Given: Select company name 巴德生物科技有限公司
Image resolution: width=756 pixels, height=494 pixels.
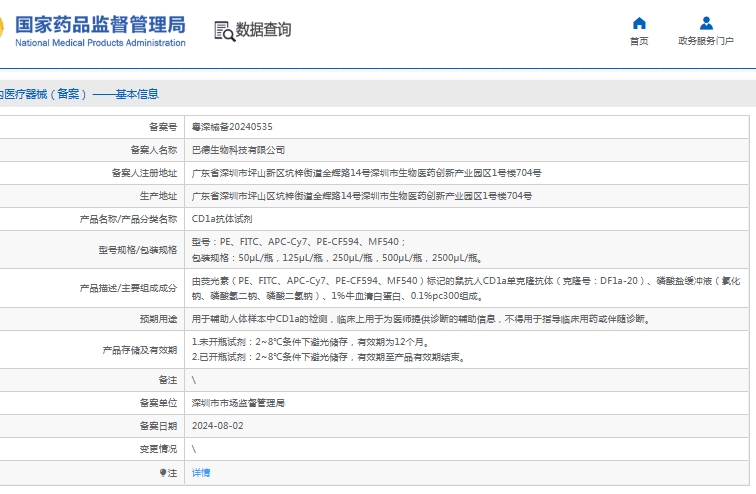Looking at the screenshot, I should point(238,150).
